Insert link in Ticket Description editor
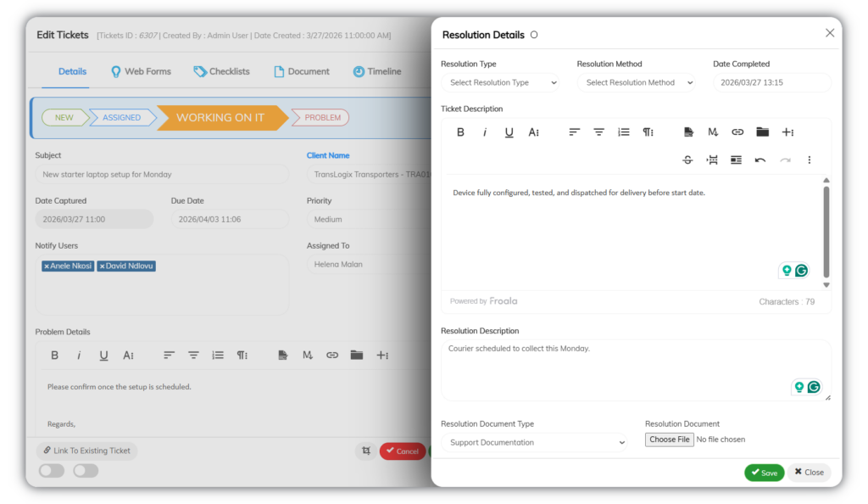This screenshot has height=504, width=868. pyautogui.click(x=737, y=132)
